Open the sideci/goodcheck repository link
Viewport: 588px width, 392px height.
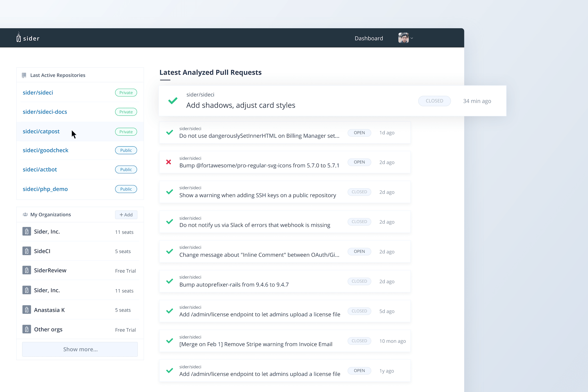(45, 150)
